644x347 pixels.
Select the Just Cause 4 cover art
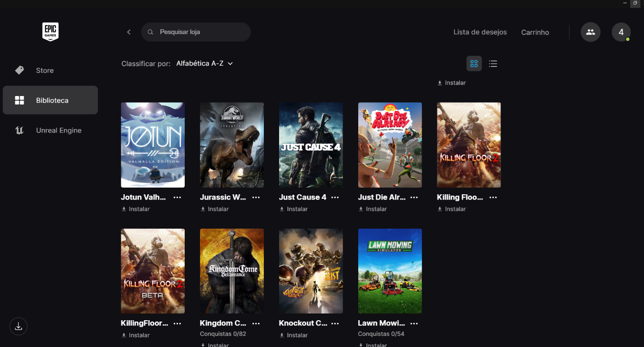pos(311,145)
